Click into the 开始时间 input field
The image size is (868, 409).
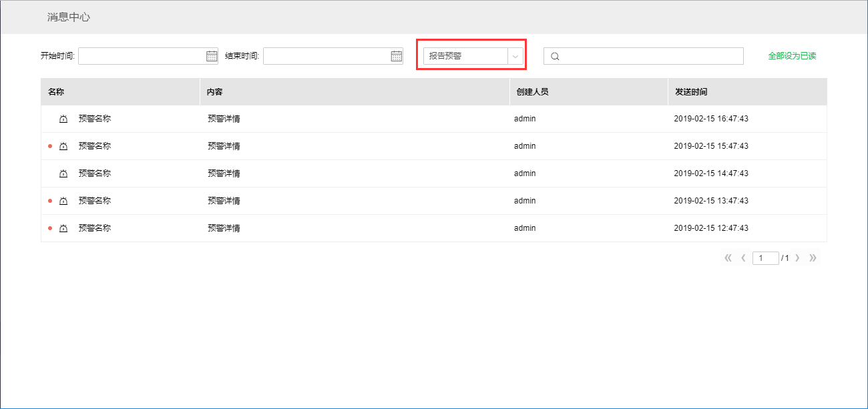coord(142,56)
